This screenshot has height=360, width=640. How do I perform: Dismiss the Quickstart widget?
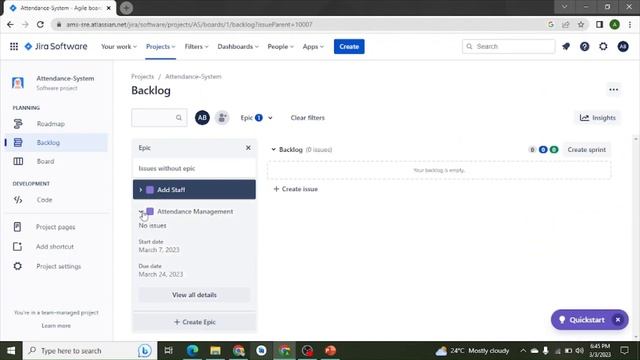(618, 320)
